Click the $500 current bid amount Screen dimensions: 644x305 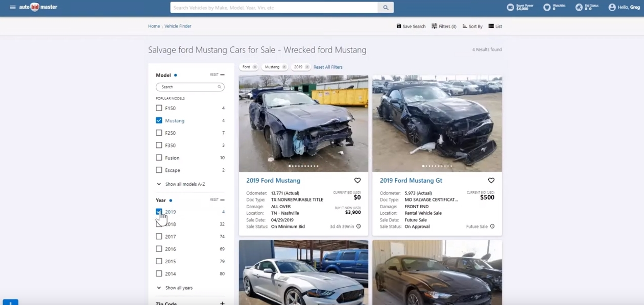click(x=487, y=197)
